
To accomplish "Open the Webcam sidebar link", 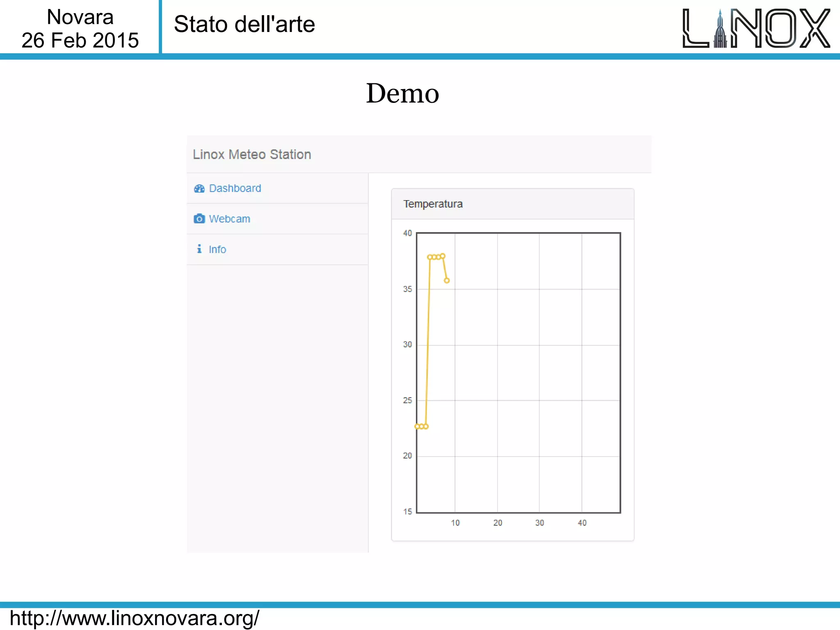I will point(229,219).
